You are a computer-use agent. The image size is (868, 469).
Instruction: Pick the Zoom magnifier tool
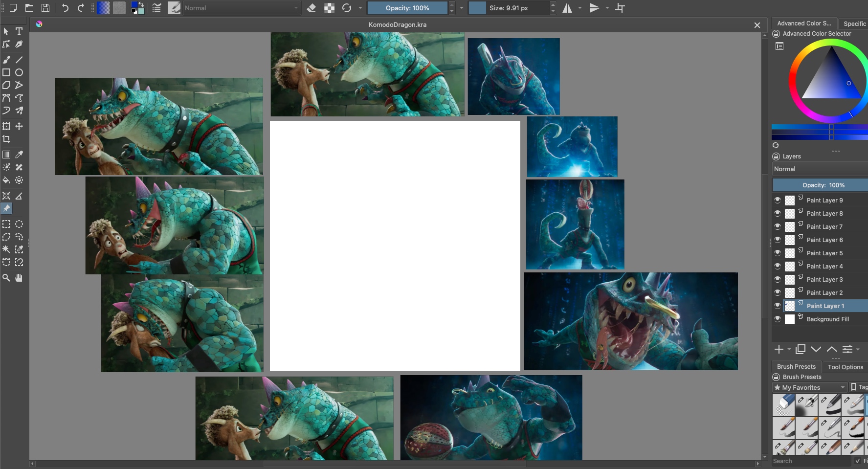point(6,278)
